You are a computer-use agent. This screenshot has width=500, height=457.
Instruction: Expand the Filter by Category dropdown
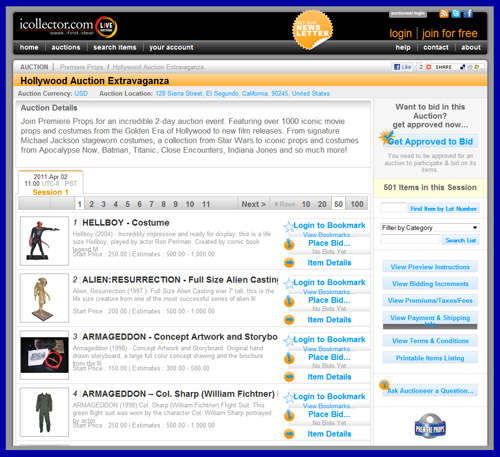coord(430,228)
